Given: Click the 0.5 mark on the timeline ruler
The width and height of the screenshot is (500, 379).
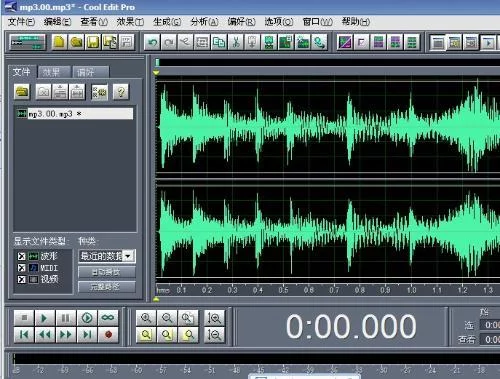Looking at the screenshot, I should [283, 290].
